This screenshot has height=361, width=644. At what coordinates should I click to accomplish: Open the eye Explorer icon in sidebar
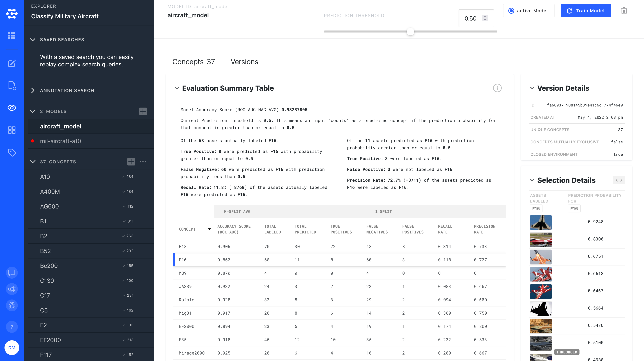tap(12, 108)
